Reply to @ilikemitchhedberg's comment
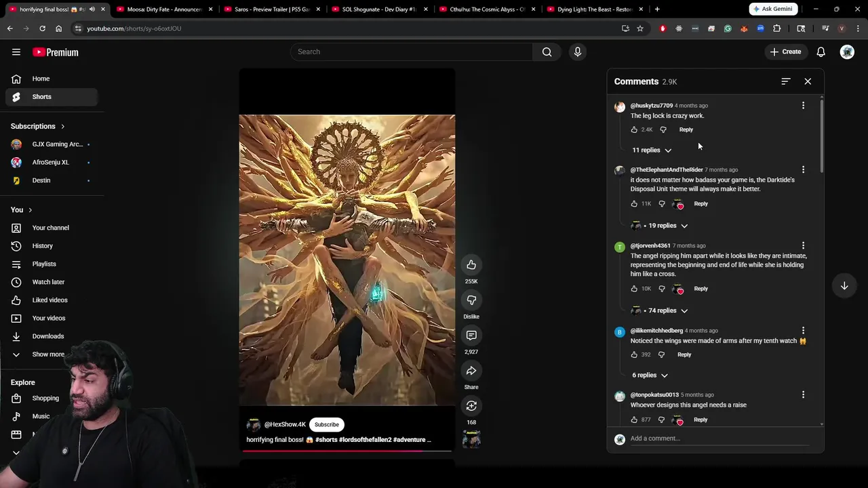The height and width of the screenshot is (488, 868). (x=684, y=354)
